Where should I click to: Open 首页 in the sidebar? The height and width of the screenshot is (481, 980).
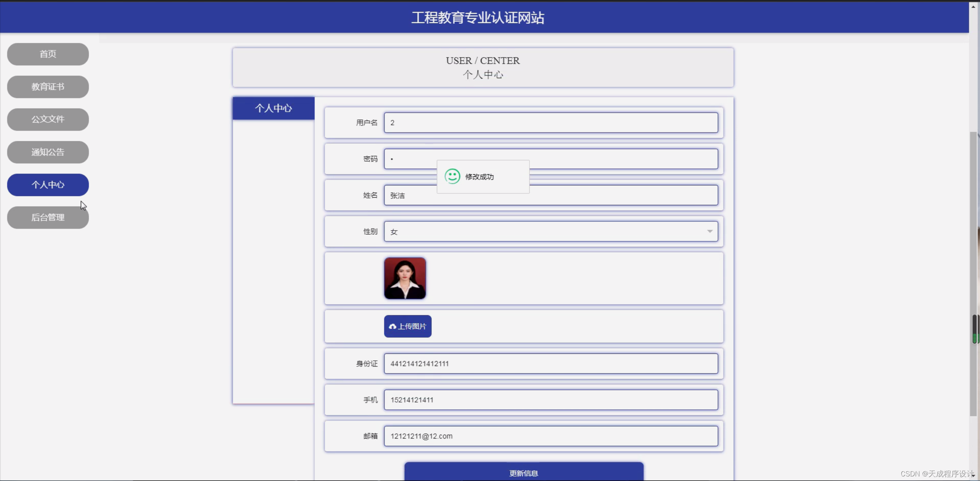pos(48,54)
